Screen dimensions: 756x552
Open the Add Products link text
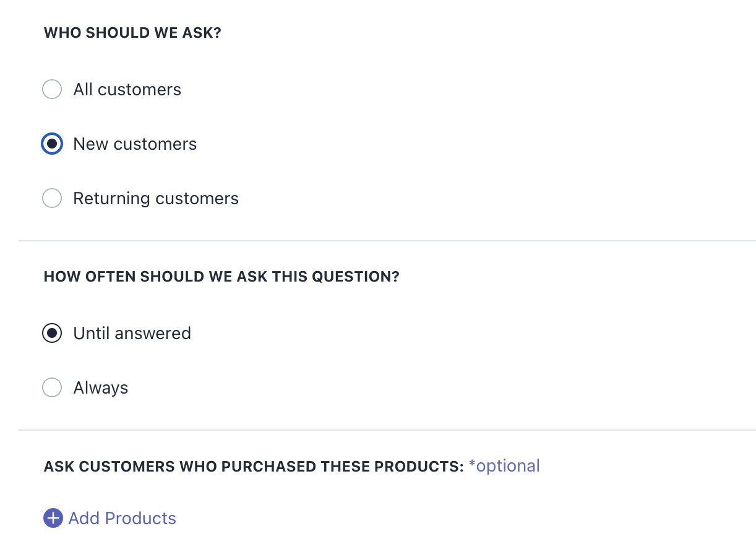(122, 518)
